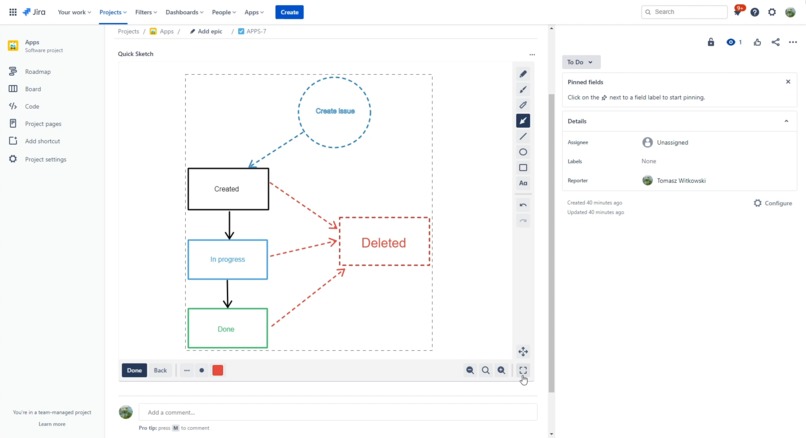Close the Pinned fields panel
Image resolution: width=806 pixels, height=438 pixels.
pos(788,82)
